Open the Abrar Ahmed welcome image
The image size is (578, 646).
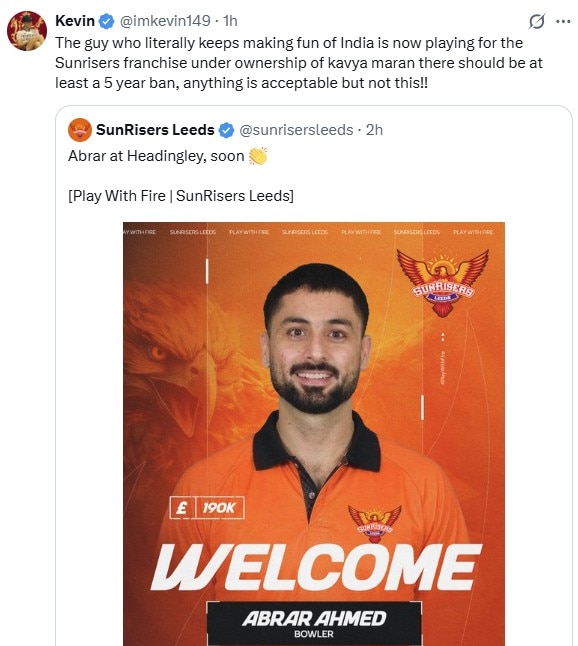pos(314,434)
